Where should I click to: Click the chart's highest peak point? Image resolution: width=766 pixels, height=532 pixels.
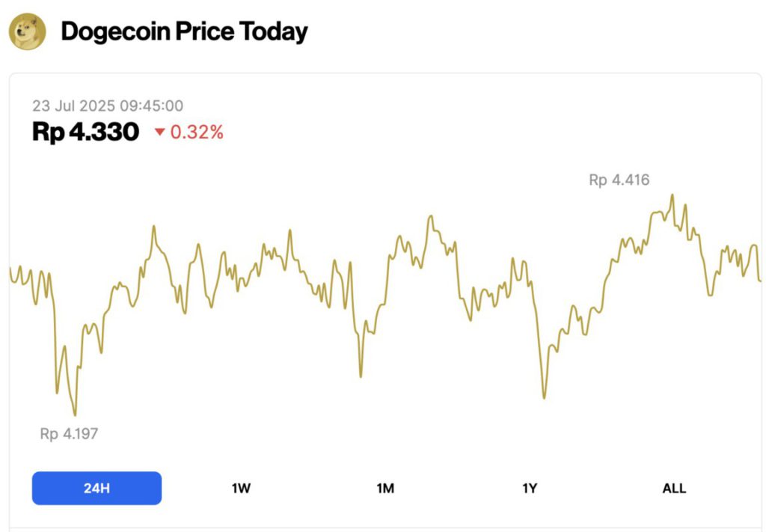(x=672, y=196)
